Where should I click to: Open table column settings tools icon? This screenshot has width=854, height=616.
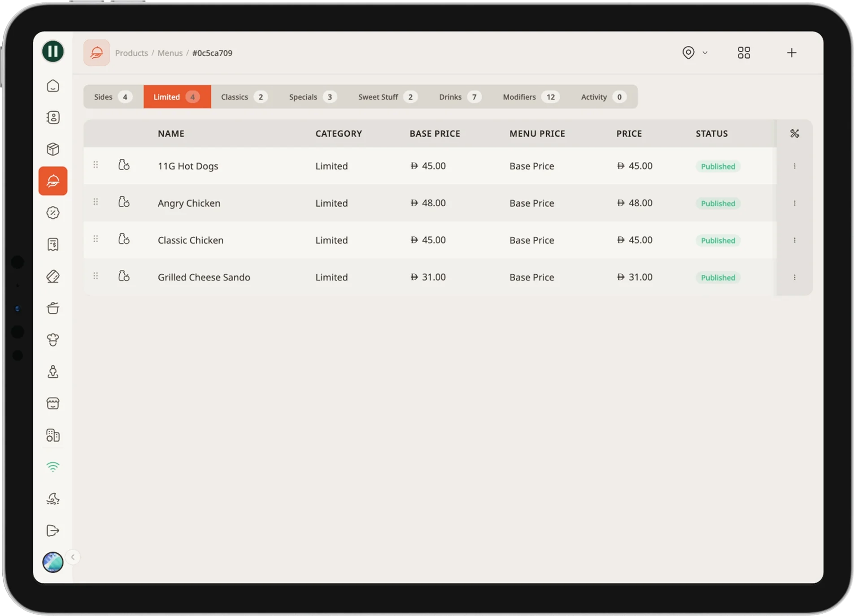tap(795, 134)
